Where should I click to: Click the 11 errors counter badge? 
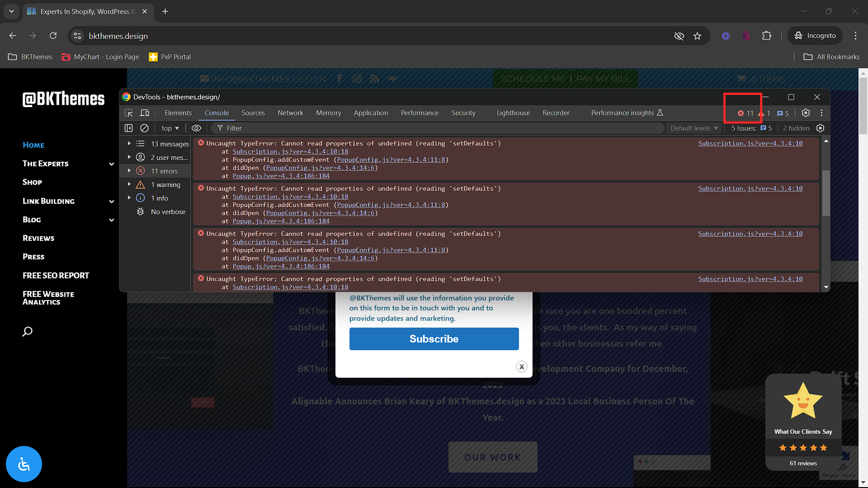click(745, 113)
